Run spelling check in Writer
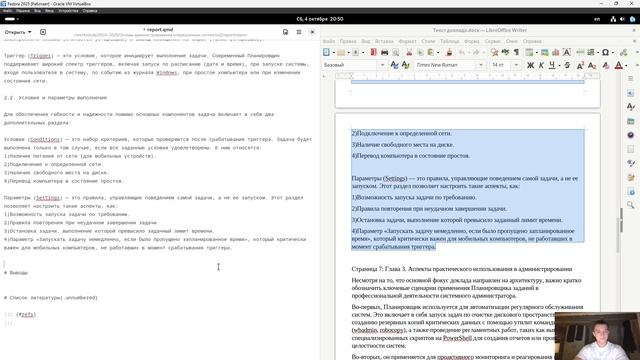640x360 pixels. (505, 52)
